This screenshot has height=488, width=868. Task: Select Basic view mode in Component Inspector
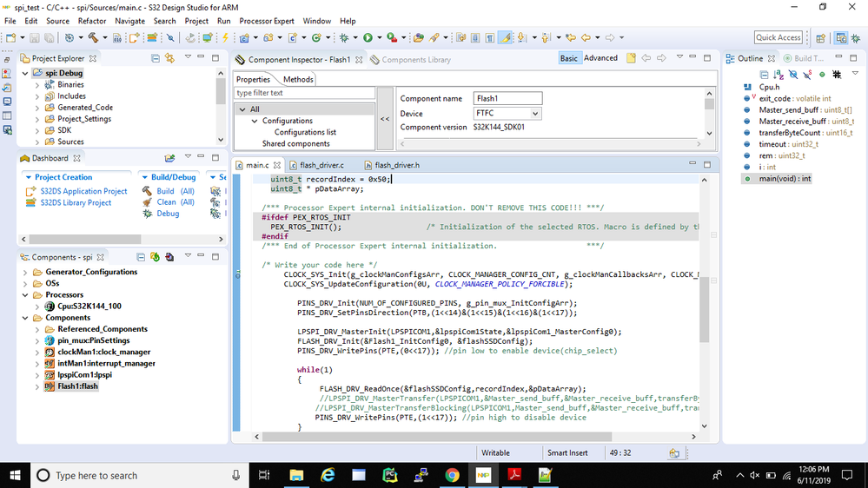(568, 58)
